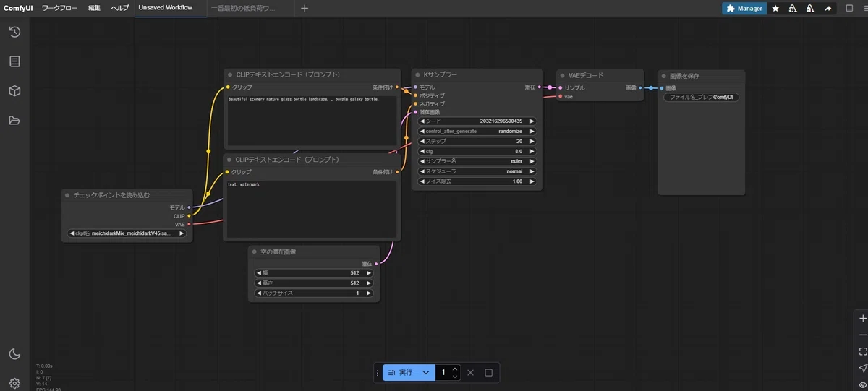Image resolution: width=868 pixels, height=391 pixels.
Task: Open the node library list icon
Action: tap(14, 61)
